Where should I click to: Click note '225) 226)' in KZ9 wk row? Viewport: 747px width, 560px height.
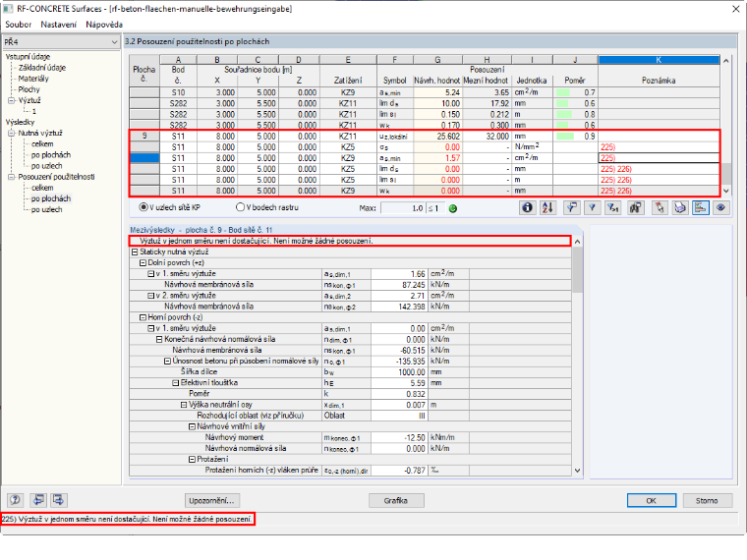616,191
